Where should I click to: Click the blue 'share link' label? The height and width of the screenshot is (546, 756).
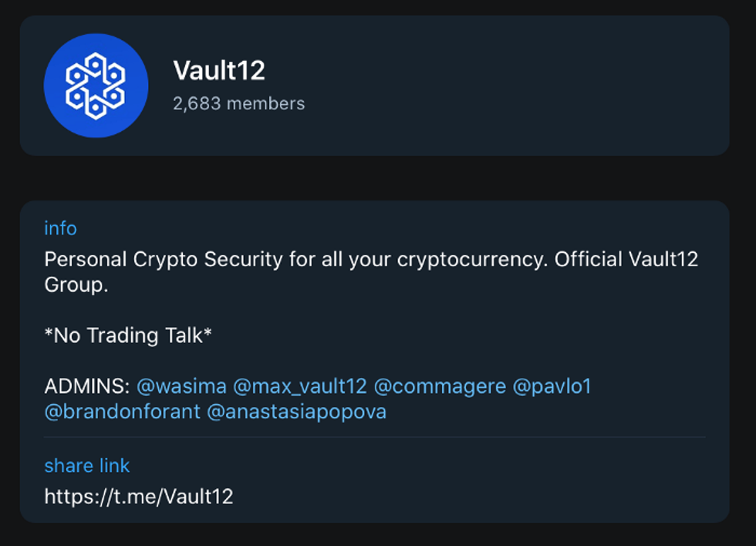coord(87,466)
